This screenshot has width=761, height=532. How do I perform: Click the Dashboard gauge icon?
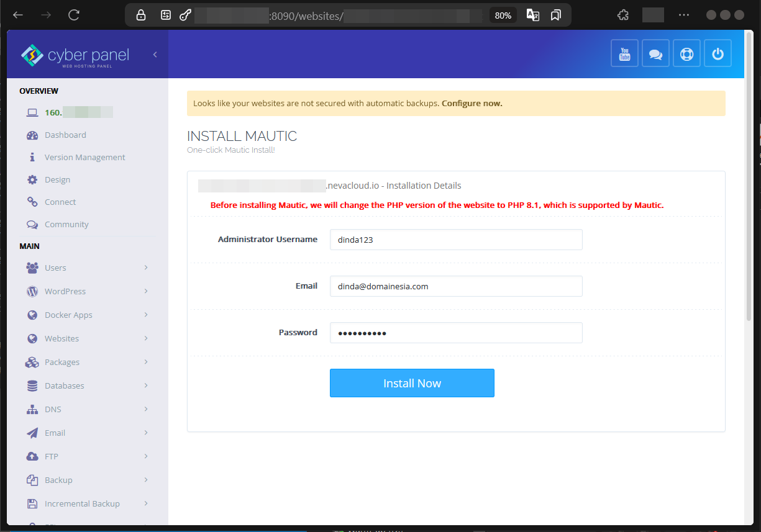tap(32, 135)
